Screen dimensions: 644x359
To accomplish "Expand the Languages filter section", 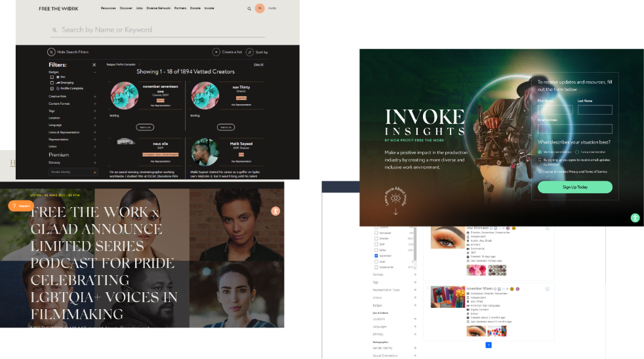I will point(415,326).
